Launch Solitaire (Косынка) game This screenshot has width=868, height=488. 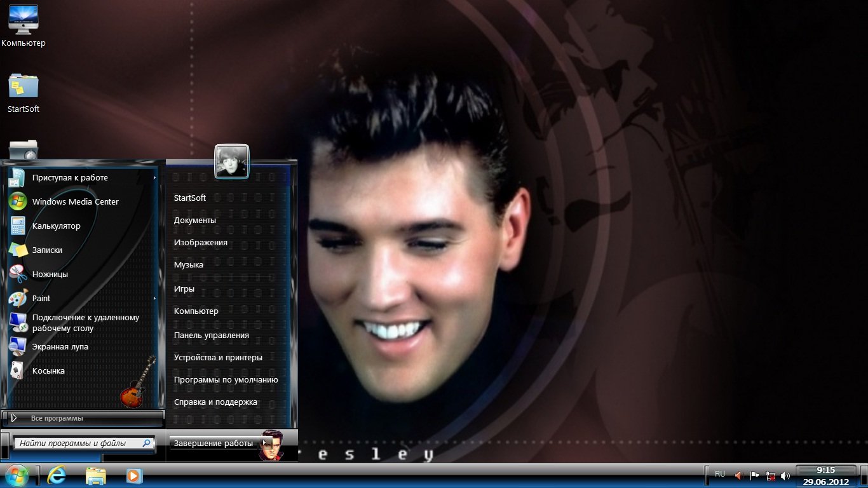[x=48, y=371]
